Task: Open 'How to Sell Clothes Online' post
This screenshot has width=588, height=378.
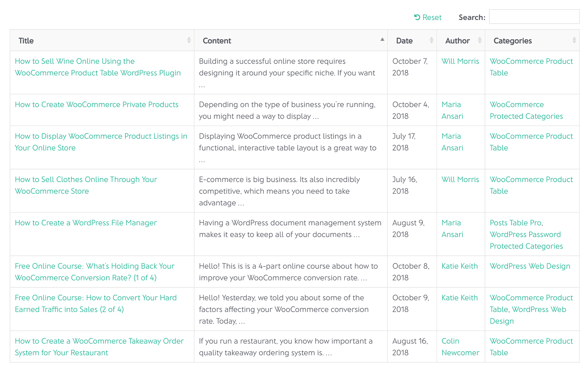Action: [86, 185]
